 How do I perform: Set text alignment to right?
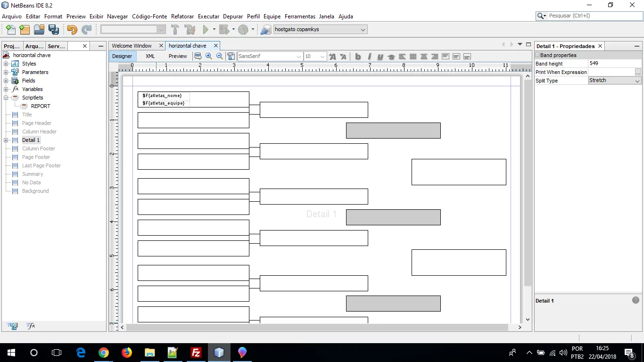(435, 57)
